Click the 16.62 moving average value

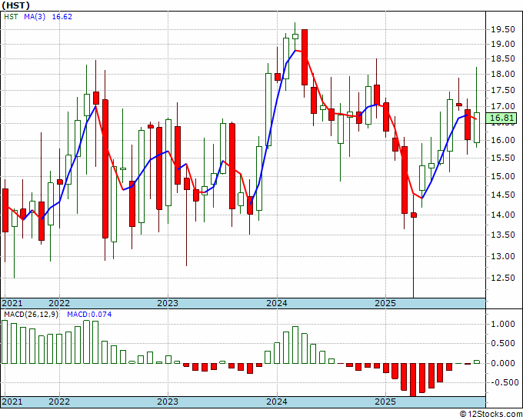click(62, 17)
